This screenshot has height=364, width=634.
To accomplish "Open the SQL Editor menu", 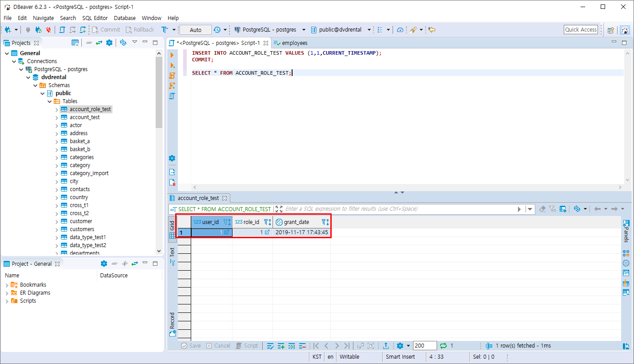I will [95, 18].
